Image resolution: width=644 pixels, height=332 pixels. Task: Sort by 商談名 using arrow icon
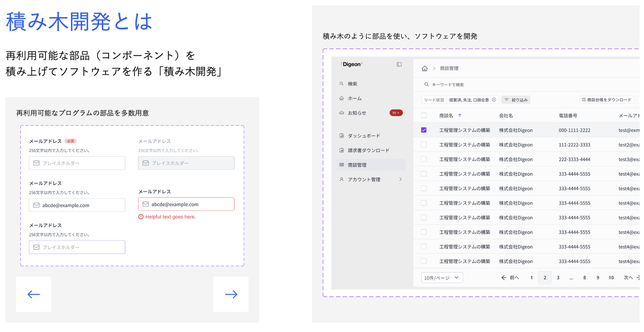coord(460,115)
